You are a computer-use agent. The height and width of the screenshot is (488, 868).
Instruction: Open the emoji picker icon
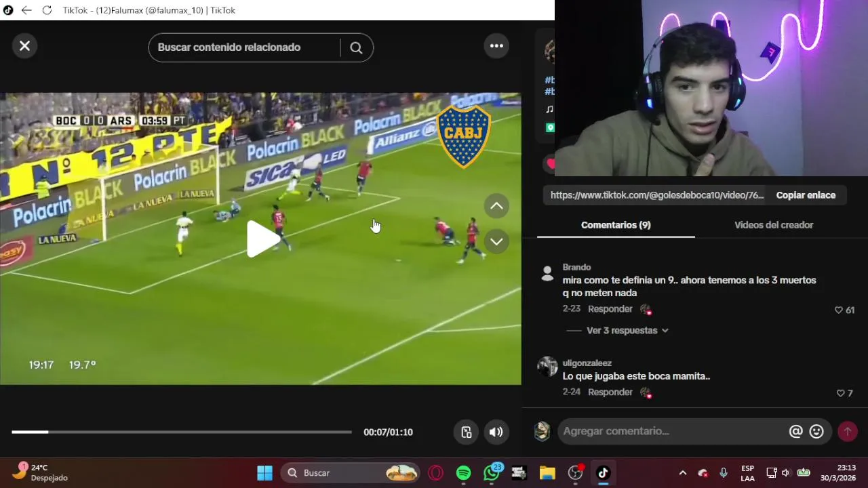[816, 431]
